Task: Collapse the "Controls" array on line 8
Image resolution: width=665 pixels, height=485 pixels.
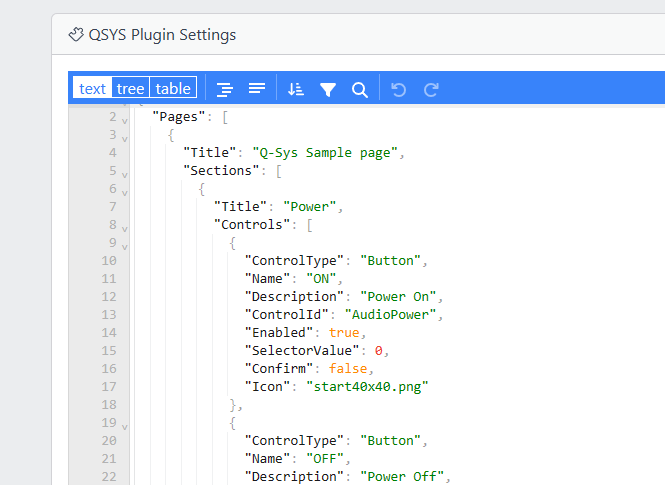Action: pyautogui.click(x=125, y=227)
